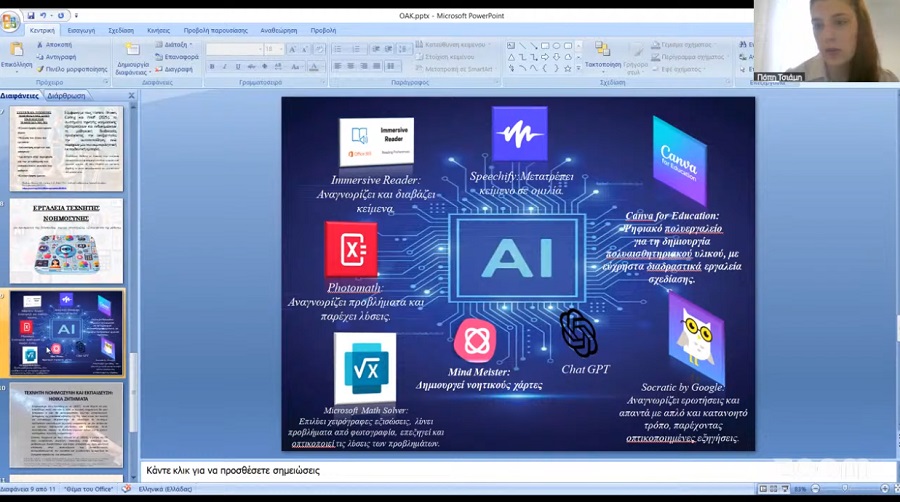
Task: Click the numbered list icon
Action: (x=357, y=49)
